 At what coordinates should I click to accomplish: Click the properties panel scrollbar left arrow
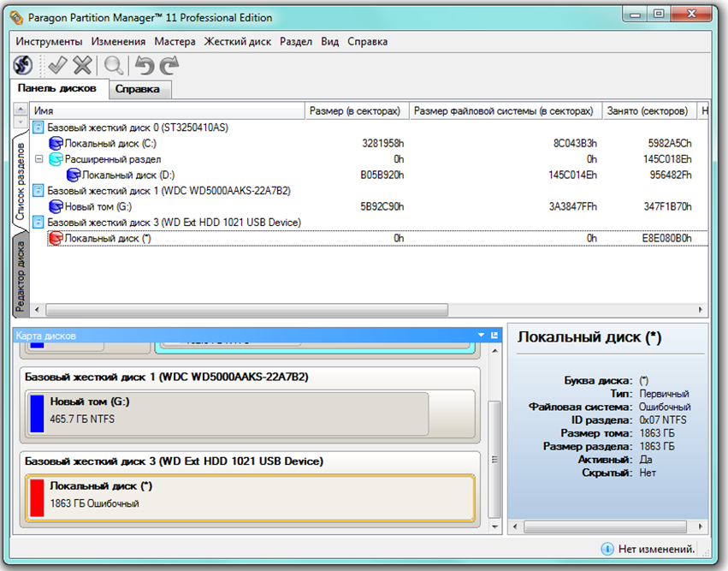click(x=515, y=526)
